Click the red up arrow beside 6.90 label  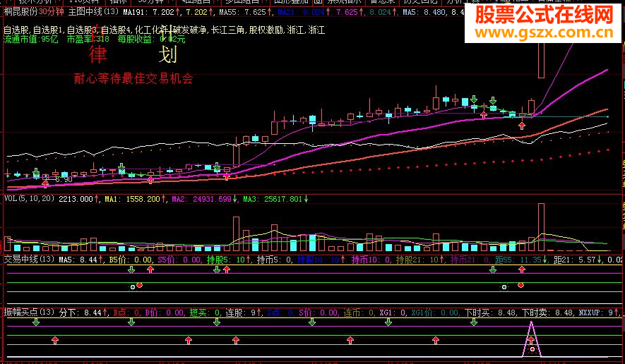[45, 183]
